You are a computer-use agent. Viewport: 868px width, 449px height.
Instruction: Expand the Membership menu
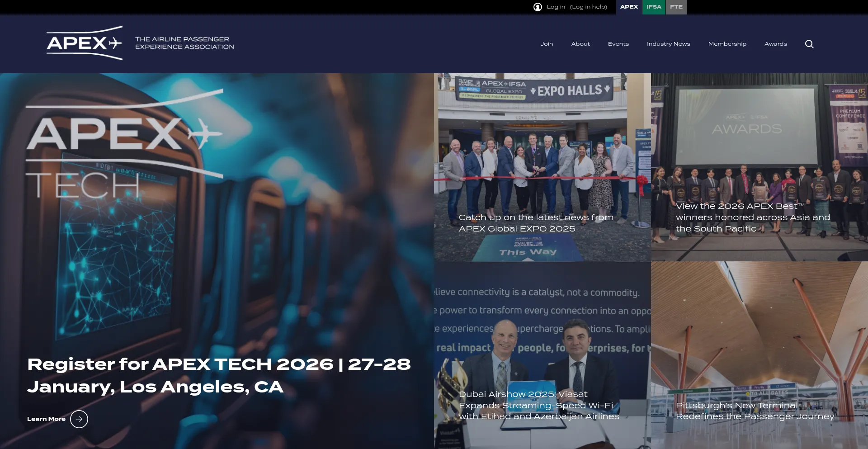pyautogui.click(x=727, y=44)
